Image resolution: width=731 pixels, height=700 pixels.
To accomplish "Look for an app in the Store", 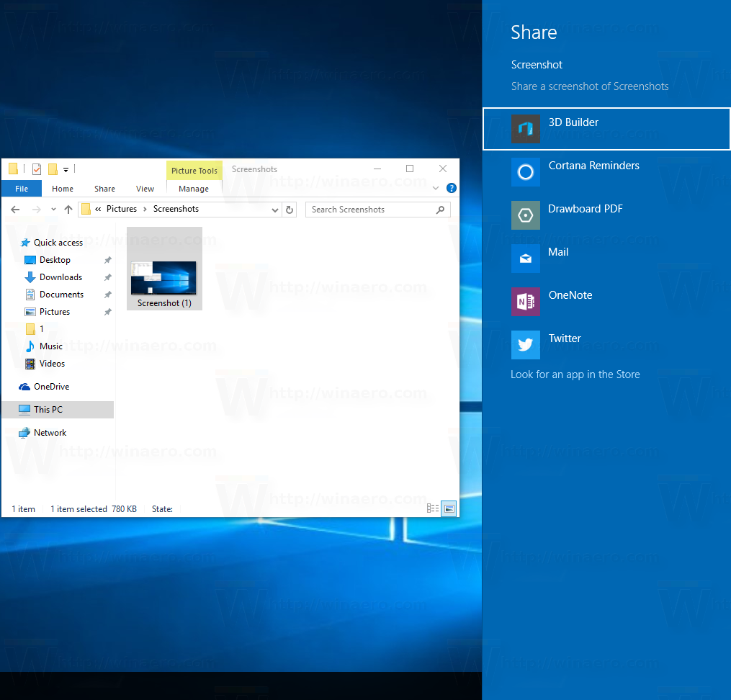I will pos(575,374).
